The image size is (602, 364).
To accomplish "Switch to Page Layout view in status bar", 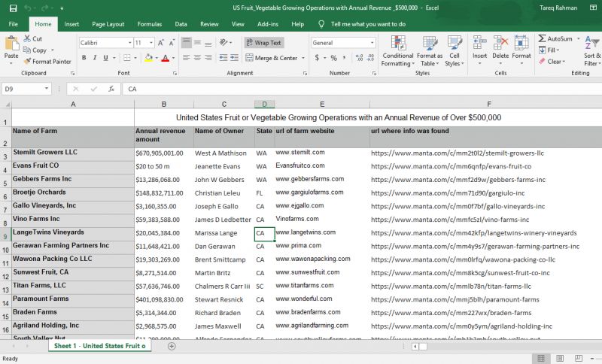I will (560, 358).
